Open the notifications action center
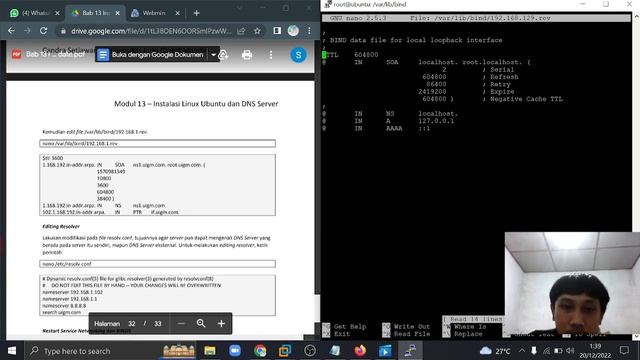Screen dimensions: 640x360 [624, 351]
